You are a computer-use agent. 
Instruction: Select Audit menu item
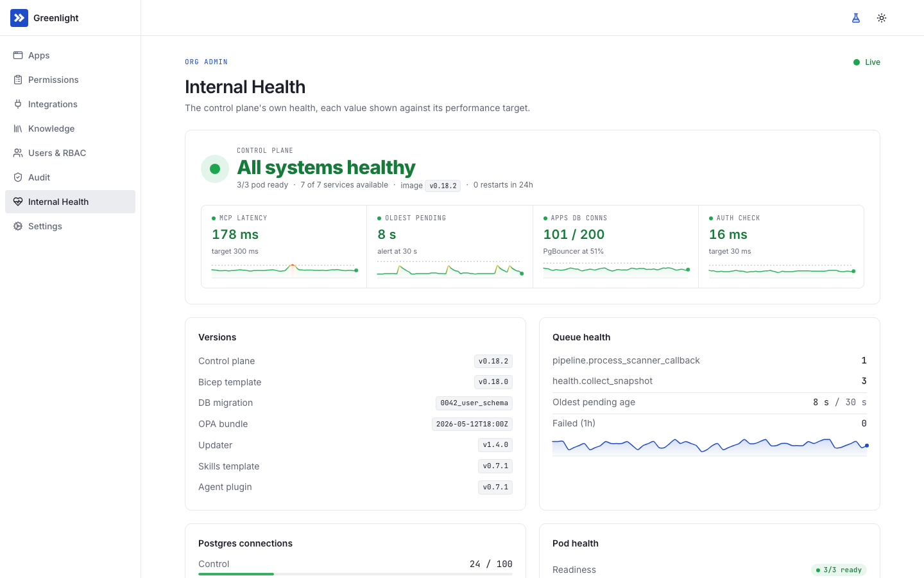70,177
